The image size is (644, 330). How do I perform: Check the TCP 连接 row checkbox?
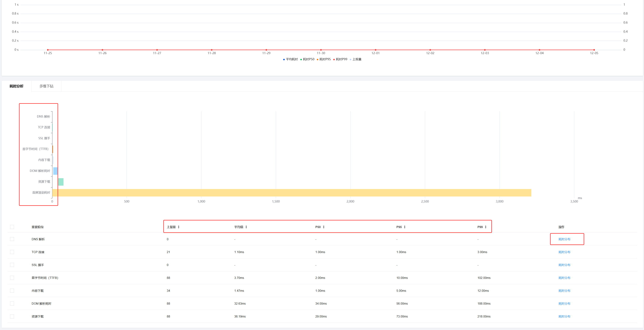pyautogui.click(x=12, y=252)
